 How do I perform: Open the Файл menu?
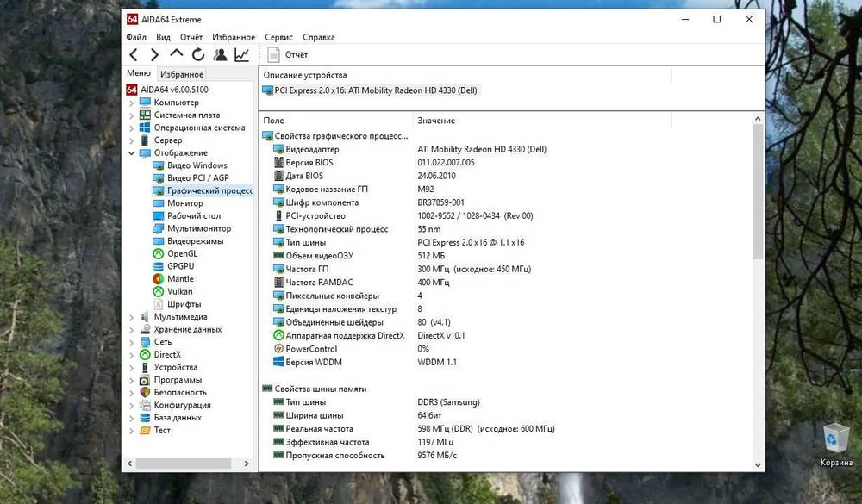tap(136, 37)
